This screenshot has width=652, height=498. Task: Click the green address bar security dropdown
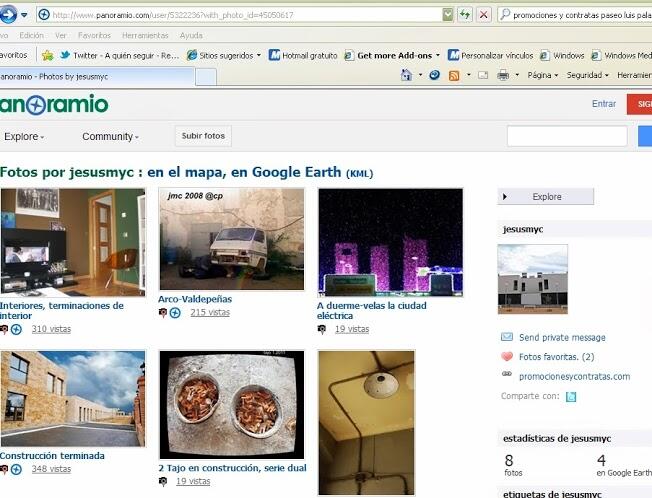tap(447, 15)
